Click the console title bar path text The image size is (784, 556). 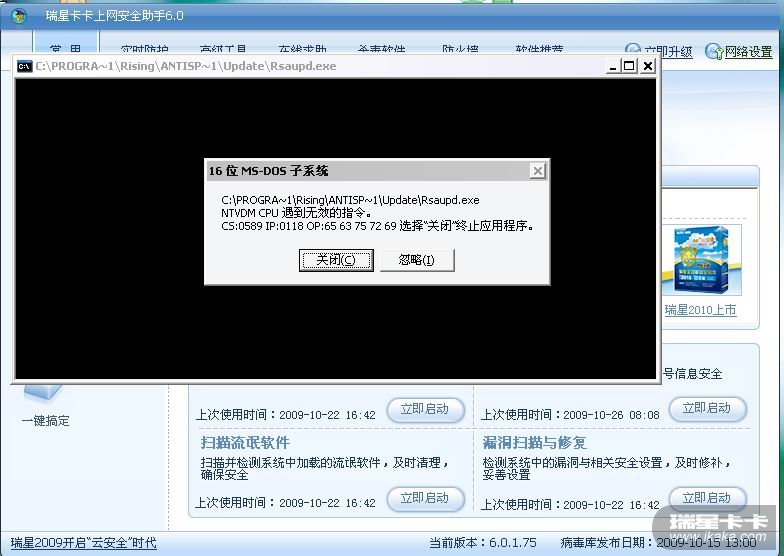(186, 66)
